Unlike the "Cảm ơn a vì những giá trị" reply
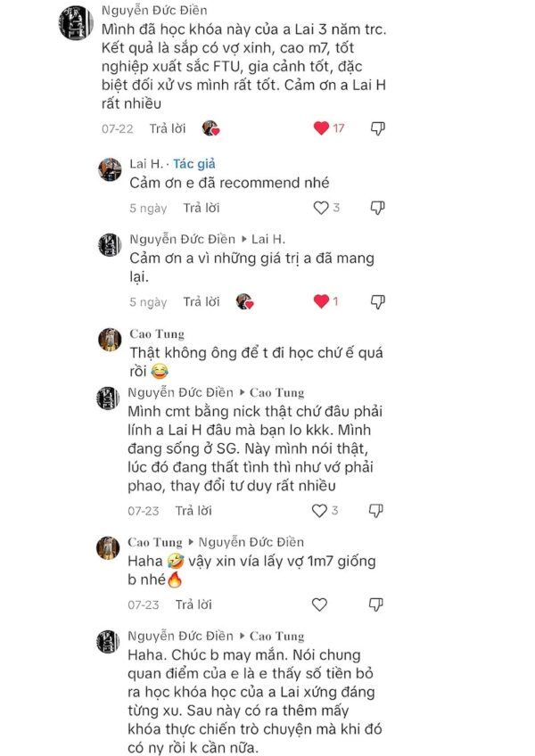This screenshot has height=756, width=535. 322,301
